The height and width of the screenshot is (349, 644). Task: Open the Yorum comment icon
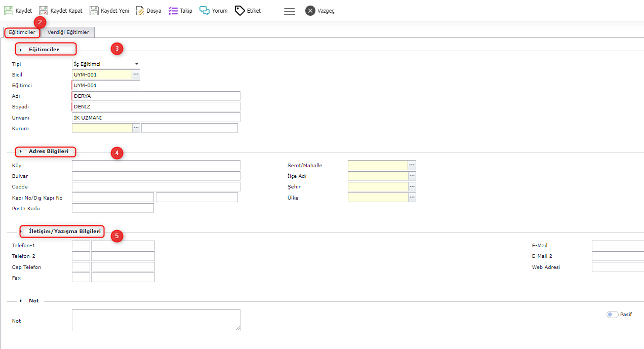point(205,11)
